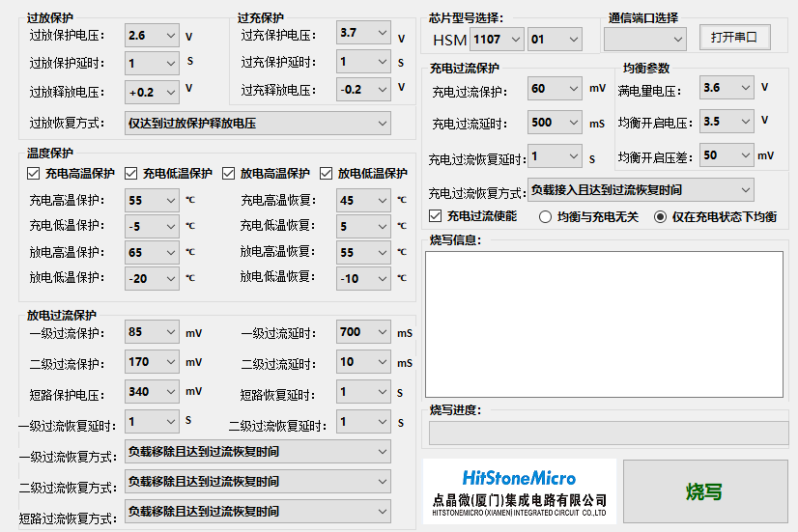
Task: Click inside the 烧写信息 text area
Action: [x=604, y=323]
